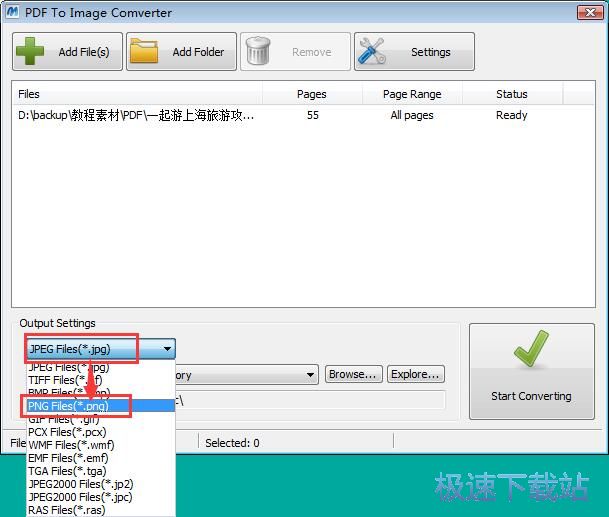
Task: Click the Ready status cell
Action: click(x=512, y=115)
